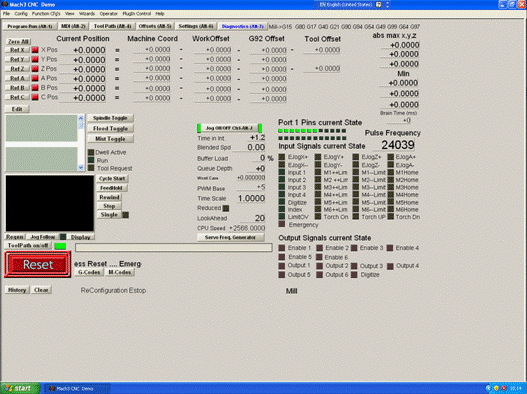Image resolution: width=527 pixels, height=394 pixels.
Task: Click the Servo Freq. Generator button
Action: pos(230,237)
